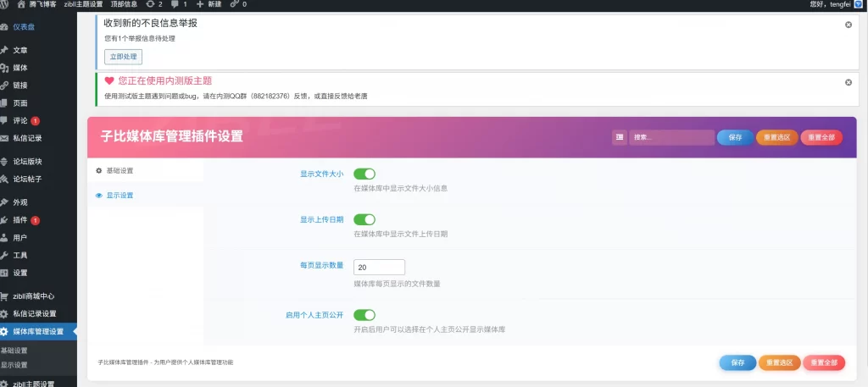Click the 外观 paintbrush icon
The image size is (868, 387).
click(x=4, y=202)
